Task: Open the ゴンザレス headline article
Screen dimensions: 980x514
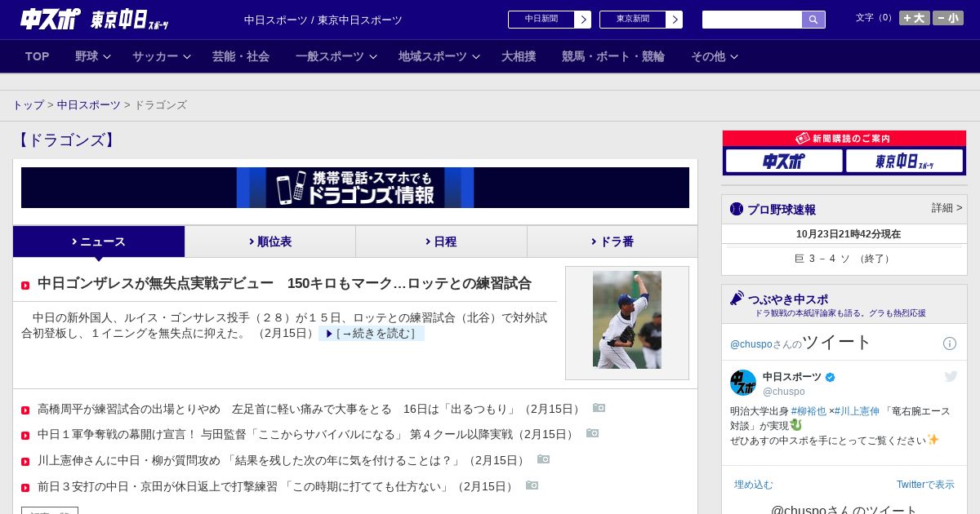Action: (284, 283)
